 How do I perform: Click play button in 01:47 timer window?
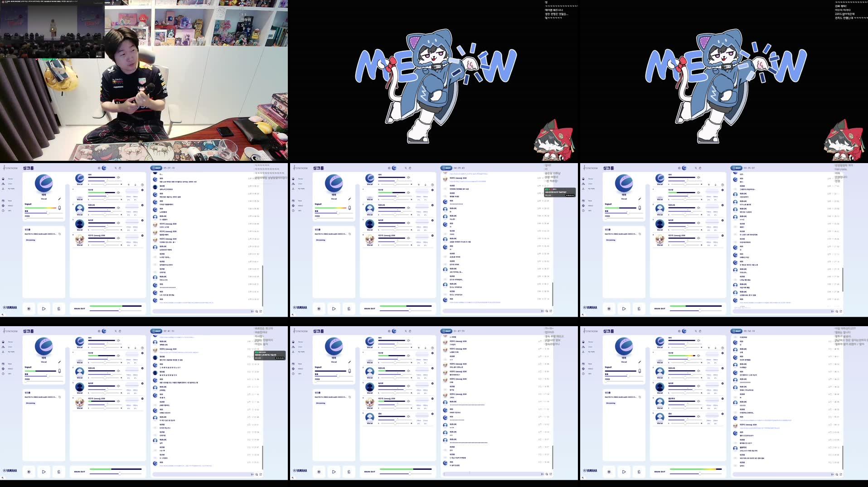334,472
